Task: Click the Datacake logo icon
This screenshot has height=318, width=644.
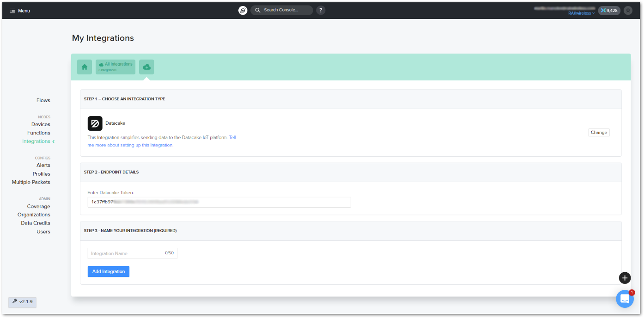Action: [x=95, y=123]
